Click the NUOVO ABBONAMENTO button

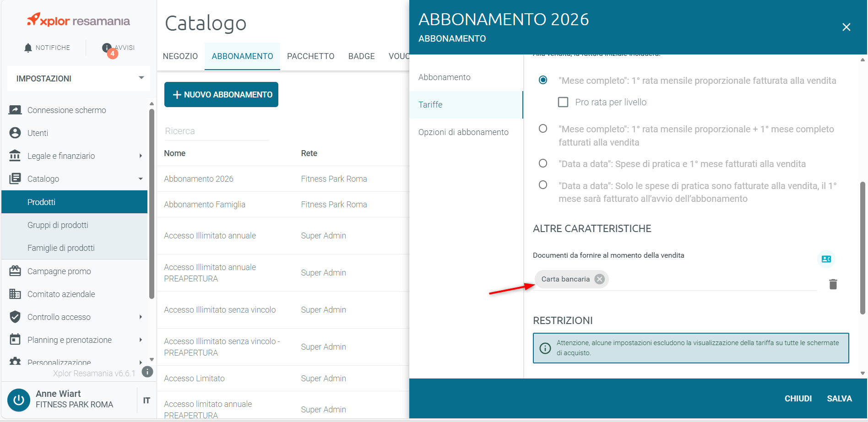click(221, 95)
